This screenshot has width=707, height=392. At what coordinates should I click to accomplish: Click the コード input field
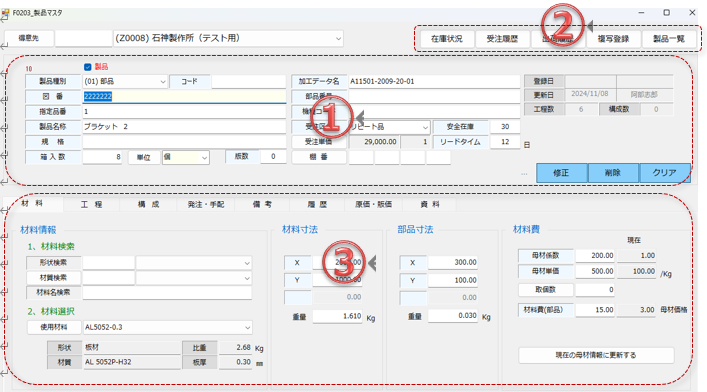click(x=248, y=82)
